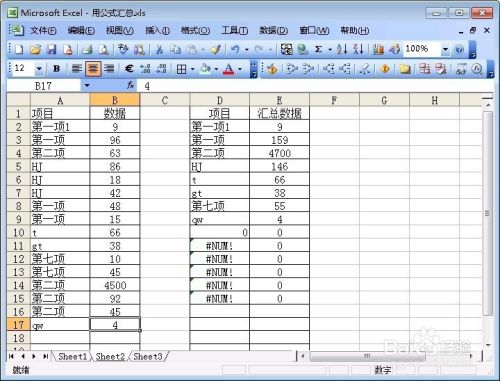Open the 数据(D) menu

[273, 31]
